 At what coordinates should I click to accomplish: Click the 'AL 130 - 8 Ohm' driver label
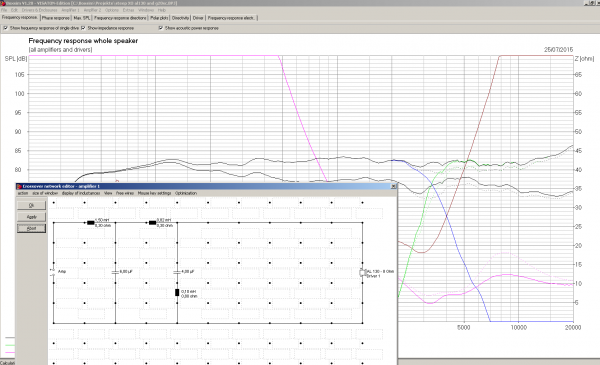click(x=380, y=271)
